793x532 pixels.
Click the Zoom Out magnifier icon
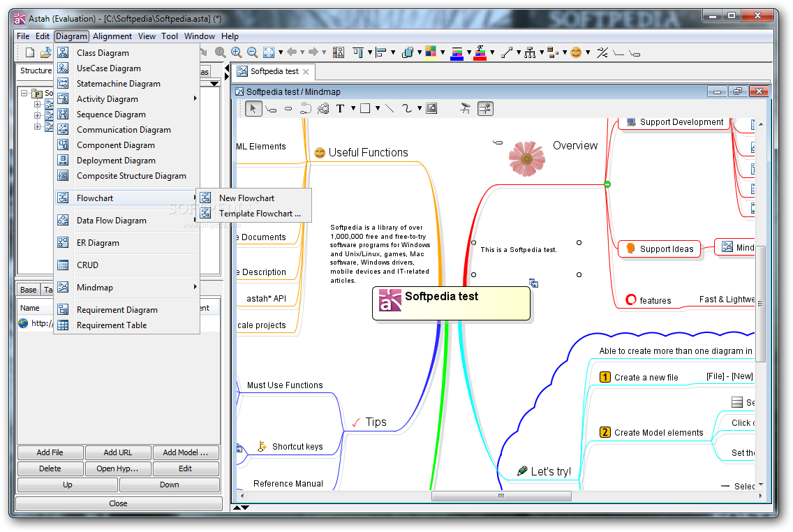tap(252, 52)
